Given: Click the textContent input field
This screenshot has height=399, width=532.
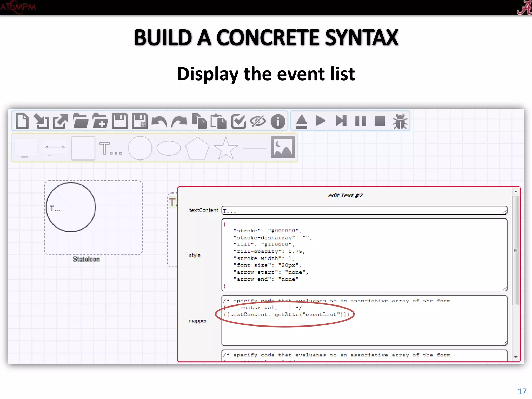Looking at the screenshot, I should point(364,210).
